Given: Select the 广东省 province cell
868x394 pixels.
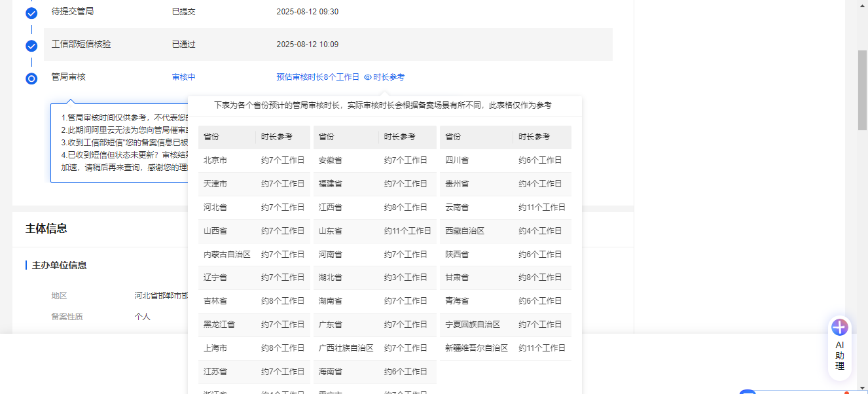Looking at the screenshot, I should point(331,325).
